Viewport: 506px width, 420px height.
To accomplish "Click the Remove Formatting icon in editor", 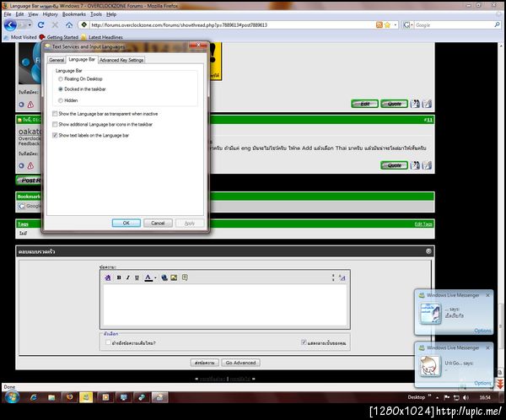I will point(108,277).
